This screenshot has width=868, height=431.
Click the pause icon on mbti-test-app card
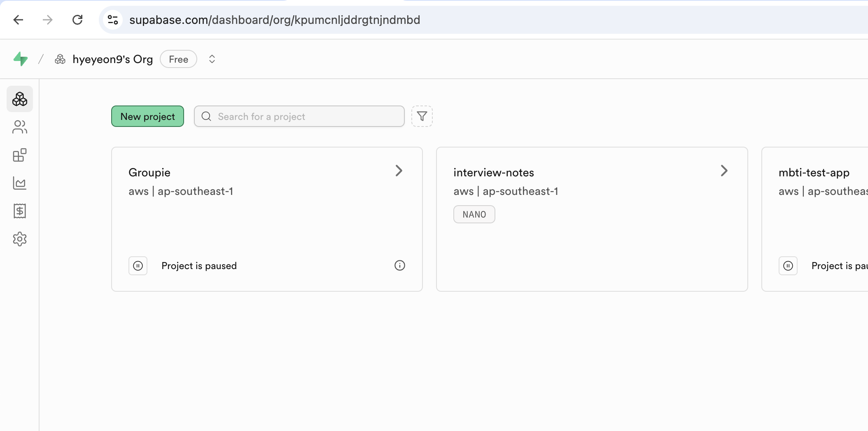(788, 266)
